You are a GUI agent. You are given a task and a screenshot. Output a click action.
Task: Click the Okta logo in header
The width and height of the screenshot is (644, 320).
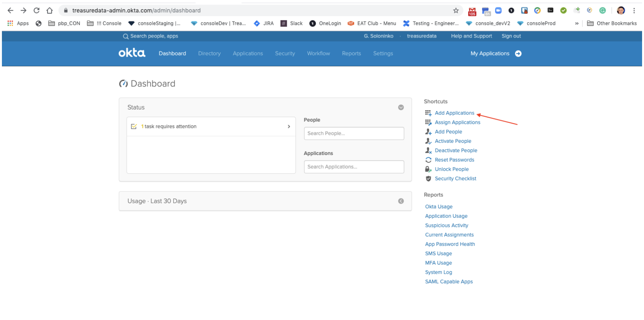pyautogui.click(x=132, y=53)
